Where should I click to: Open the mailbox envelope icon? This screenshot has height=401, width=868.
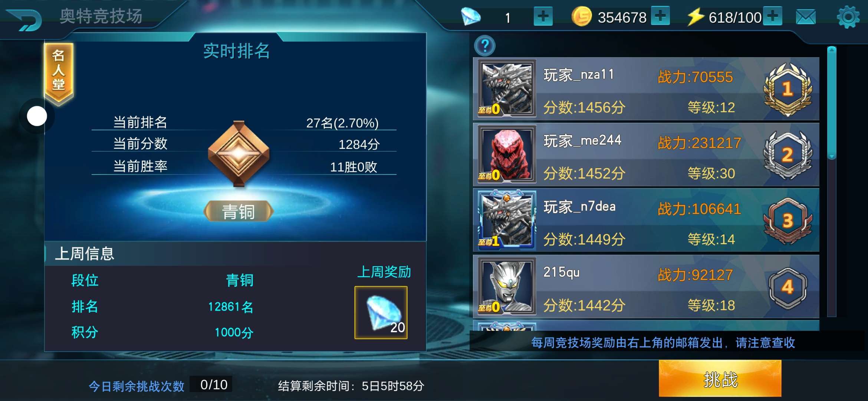[806, 17]
